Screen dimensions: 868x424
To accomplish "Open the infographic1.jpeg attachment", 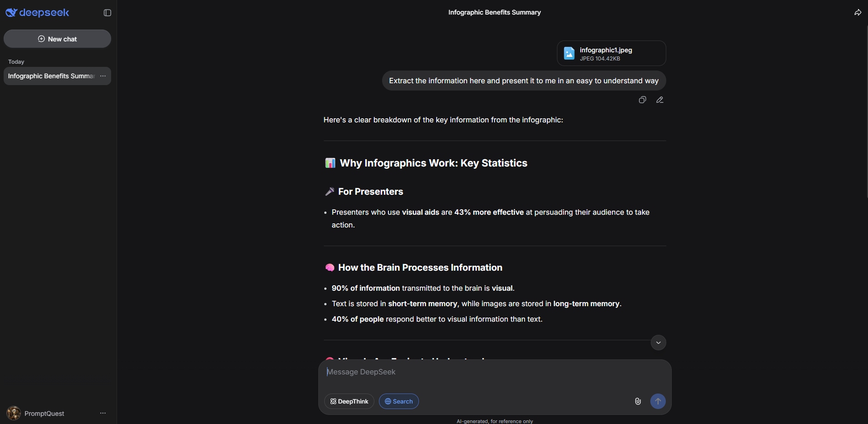I will tap(611, 54).
